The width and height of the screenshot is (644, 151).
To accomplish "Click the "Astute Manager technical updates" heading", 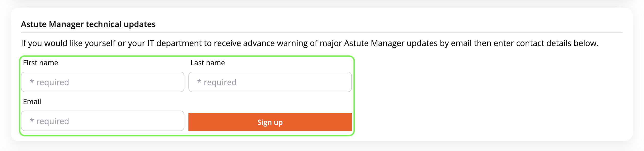I will coord(88,24).
